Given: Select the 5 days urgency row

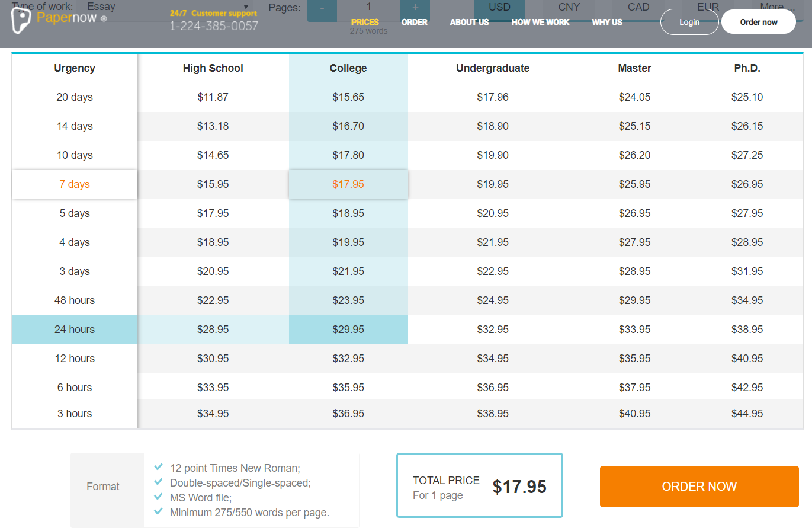Looking at the screenshot, I should (75, 213).
